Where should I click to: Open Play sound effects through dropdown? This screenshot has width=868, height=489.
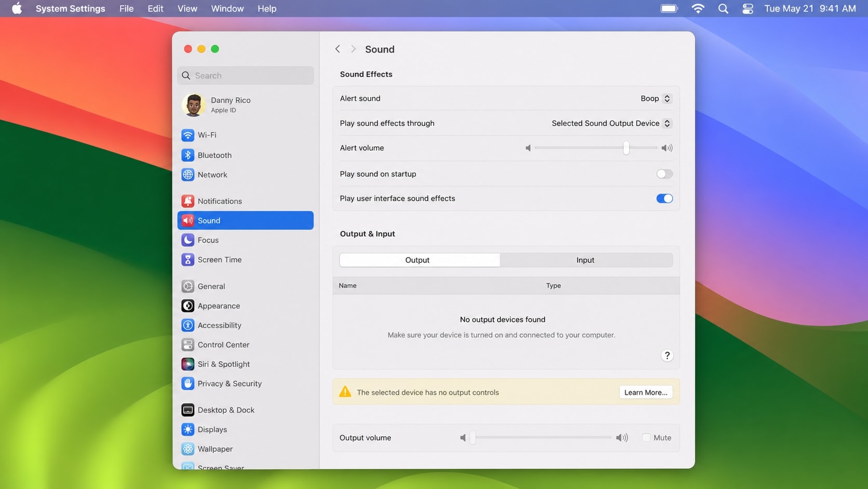(612, 123)
